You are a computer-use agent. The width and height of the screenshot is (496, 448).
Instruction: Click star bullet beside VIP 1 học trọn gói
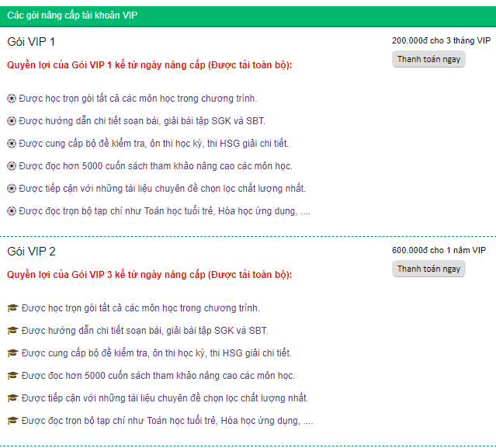(x=12, y=99)
